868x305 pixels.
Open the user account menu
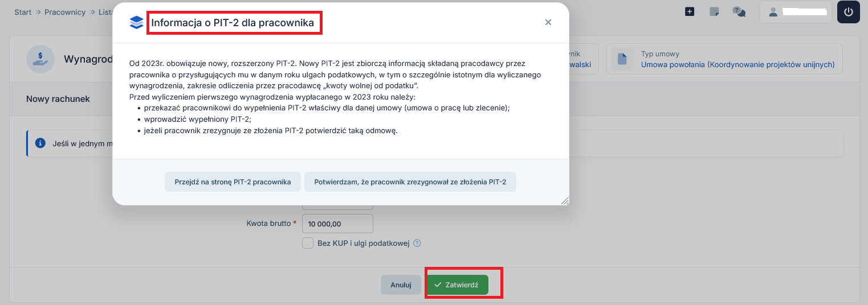796,12
